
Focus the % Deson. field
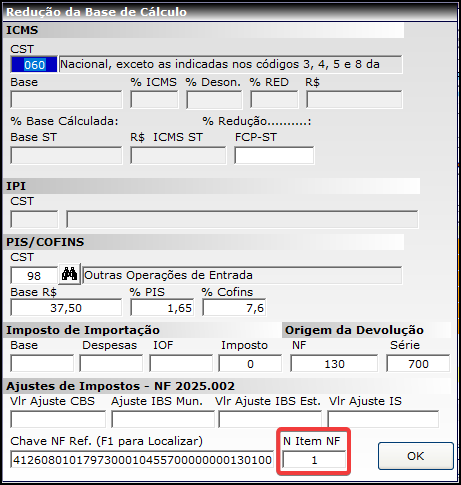214,100
